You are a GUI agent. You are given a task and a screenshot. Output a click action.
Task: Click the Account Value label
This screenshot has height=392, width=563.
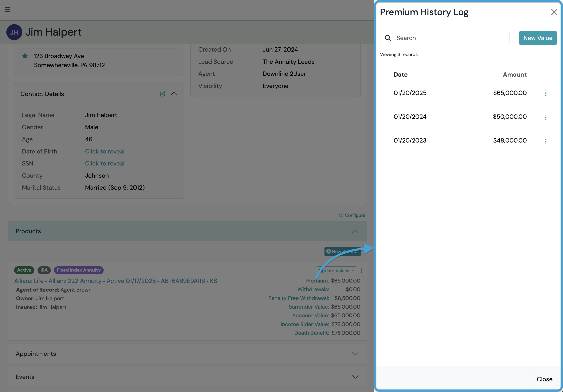coord(310,315)
